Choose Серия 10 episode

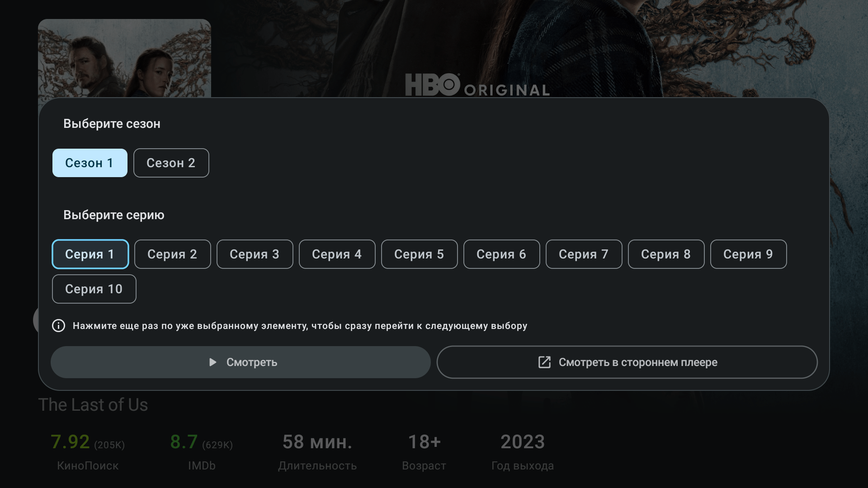click(x=94, y=289)
